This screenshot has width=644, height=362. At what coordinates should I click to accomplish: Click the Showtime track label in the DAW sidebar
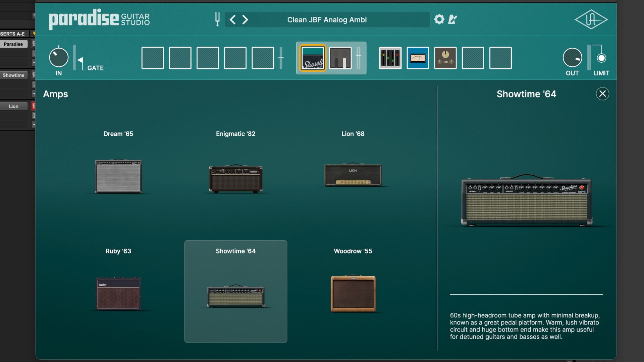coord(14,75)
